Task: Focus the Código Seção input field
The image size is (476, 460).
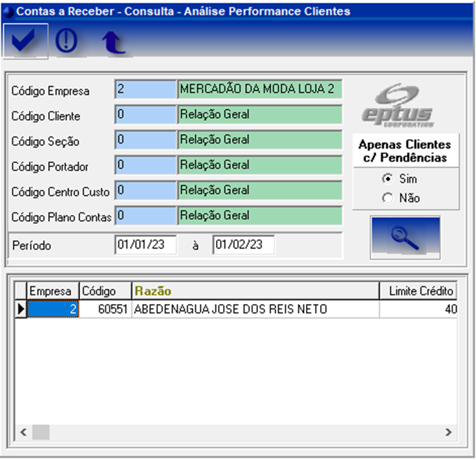Action: (145, 140)
